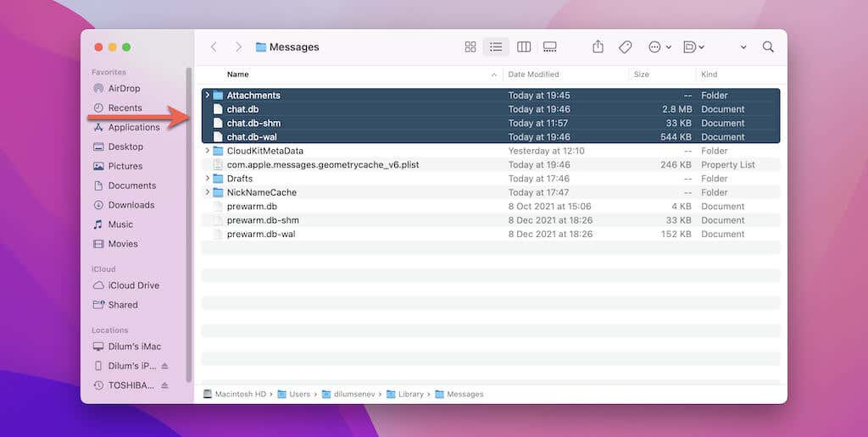Click the Search magnifier icon
This screenshot has width=868, height=437.
coord(768,47)
